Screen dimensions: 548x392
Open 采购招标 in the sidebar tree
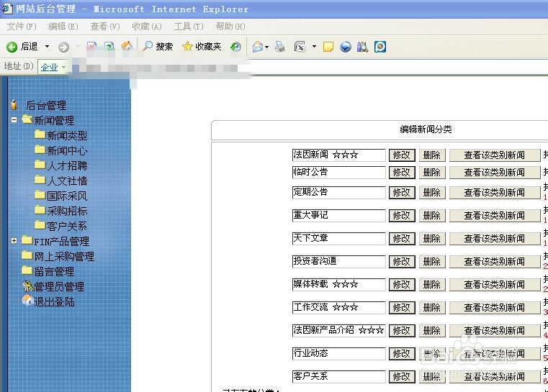pos(67,211)
